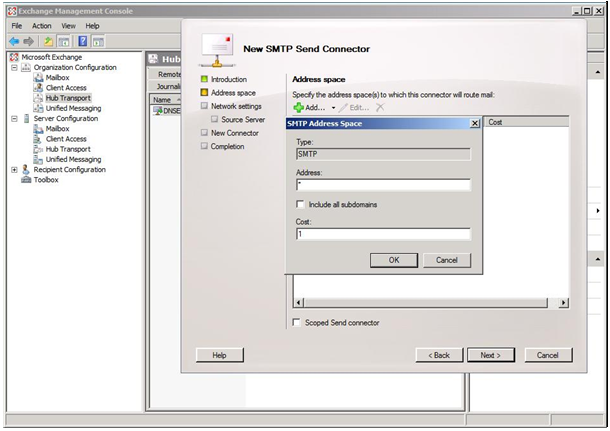Open the Toolbox node in the tree
610x431 pixels.
point(45,180)
